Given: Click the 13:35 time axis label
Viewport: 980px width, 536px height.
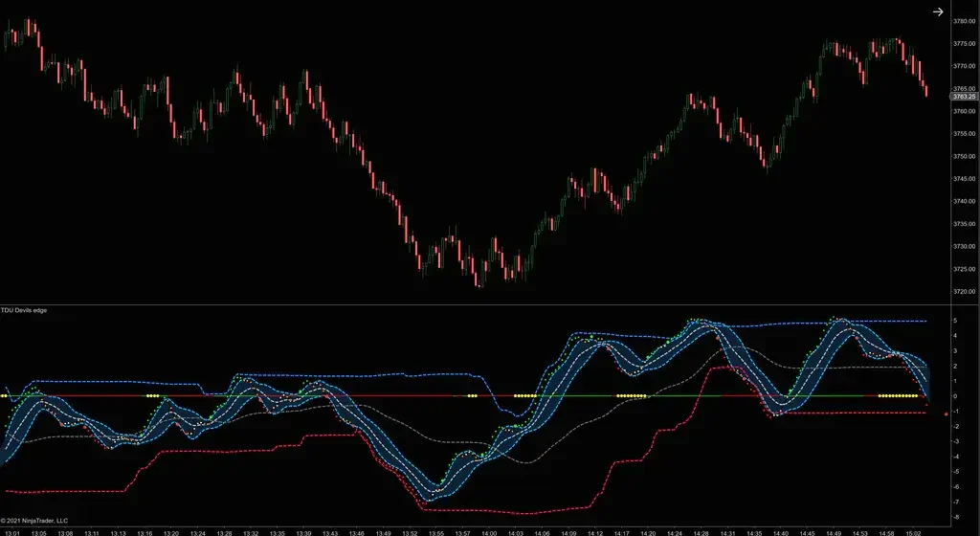Looking at the screenshot, I should click(x=277, y=533).
